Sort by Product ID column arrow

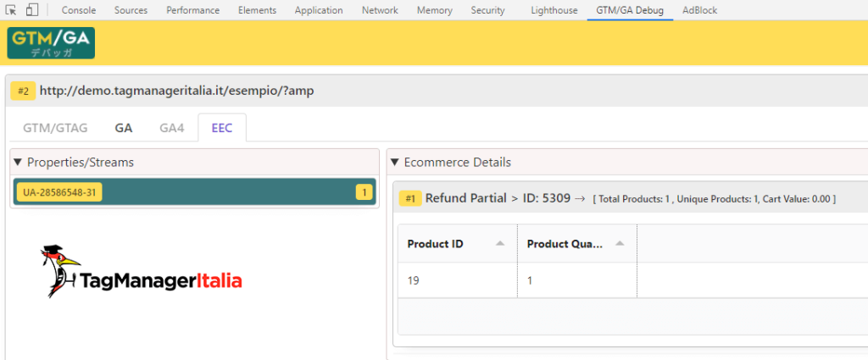500,244
